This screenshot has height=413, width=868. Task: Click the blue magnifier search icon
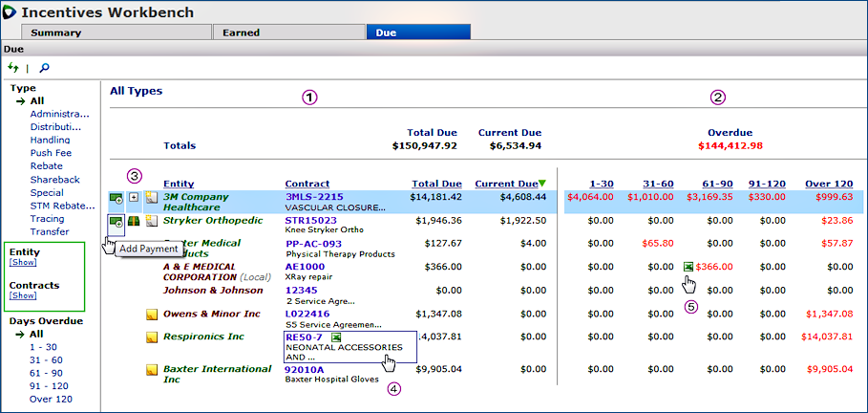[44, 68]
